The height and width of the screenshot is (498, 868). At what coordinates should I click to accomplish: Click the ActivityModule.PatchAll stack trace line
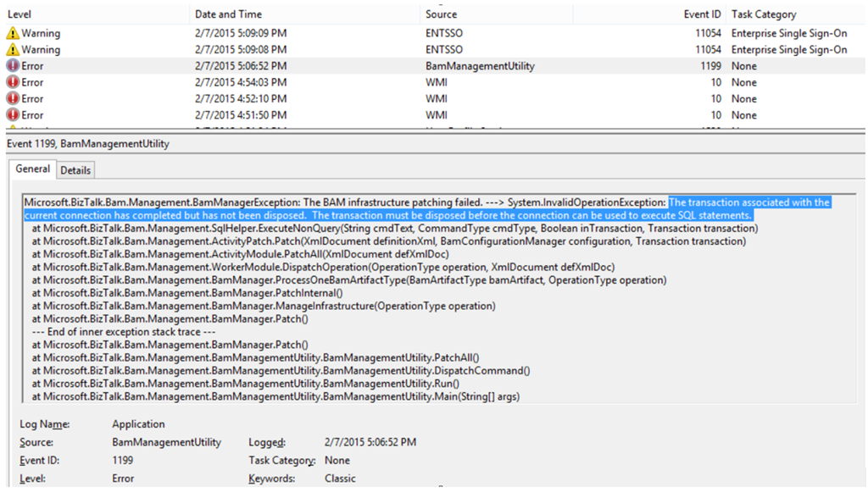tap(240, 255)
